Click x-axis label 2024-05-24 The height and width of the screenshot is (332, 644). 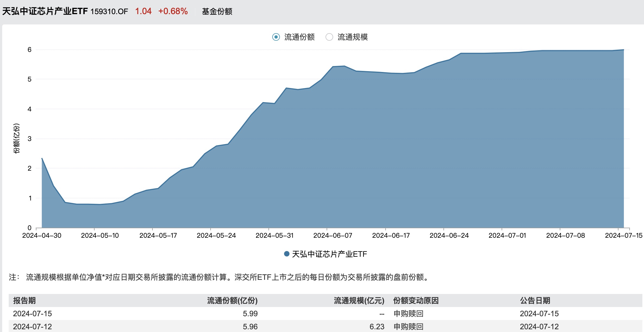216,236
